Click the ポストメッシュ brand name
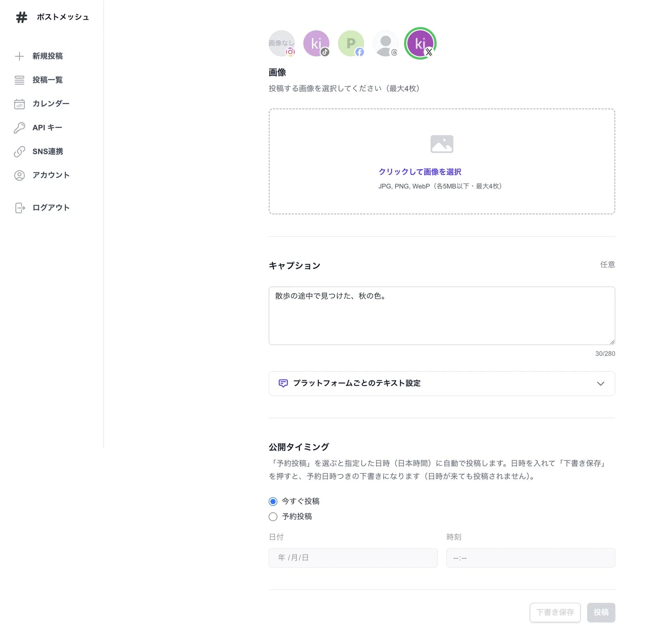Image resolution: width=650 pixels, height=644 pixels. click(63, 17)
